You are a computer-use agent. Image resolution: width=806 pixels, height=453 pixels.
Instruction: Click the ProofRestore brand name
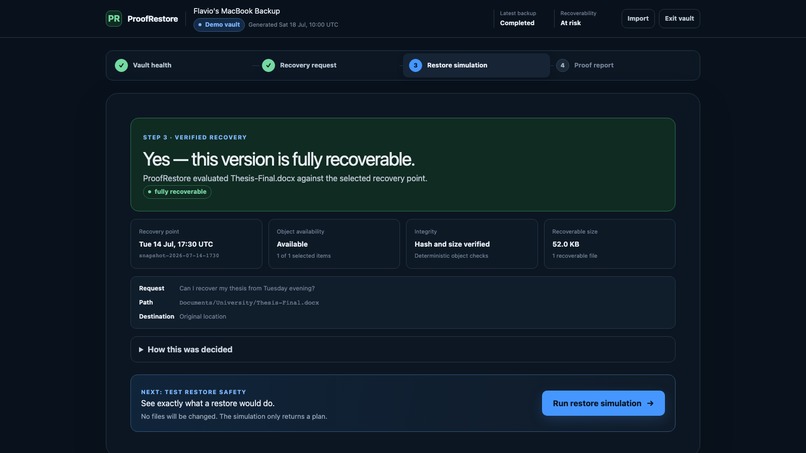pyautogui.click(x=153, y=19)
